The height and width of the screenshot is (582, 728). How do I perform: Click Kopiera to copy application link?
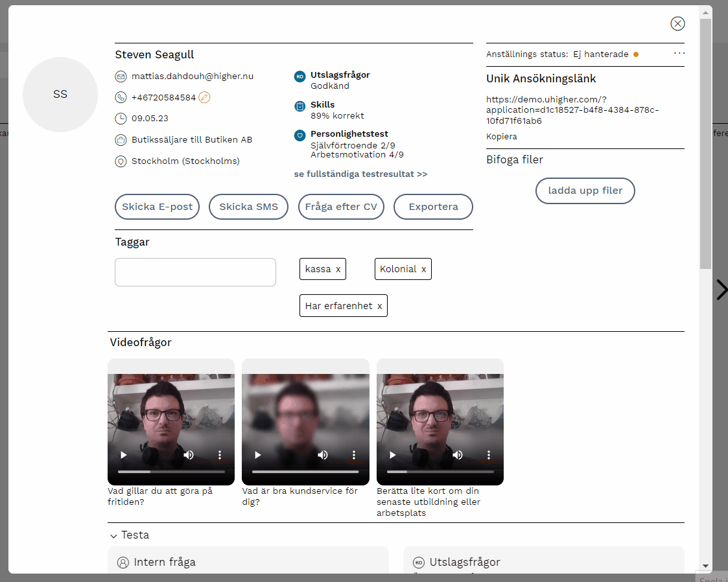[x=501, y=137]
